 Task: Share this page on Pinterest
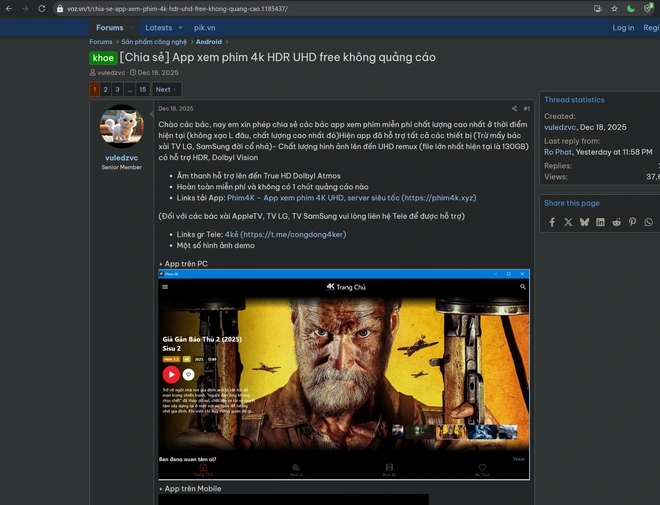pyautogui.click(x=632, y=222)
